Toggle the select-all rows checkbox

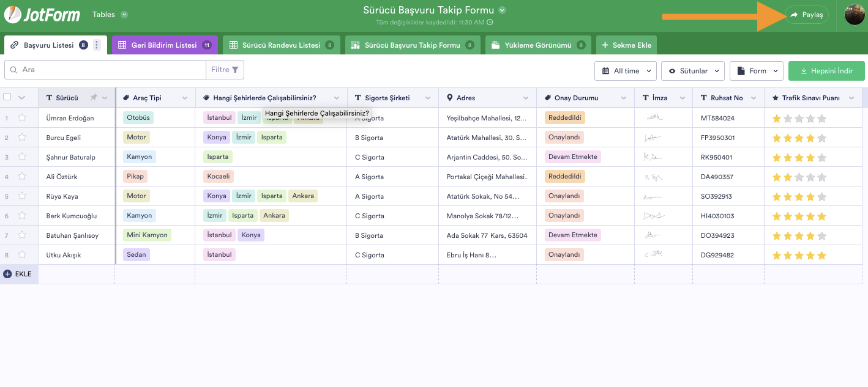[7, 97]
